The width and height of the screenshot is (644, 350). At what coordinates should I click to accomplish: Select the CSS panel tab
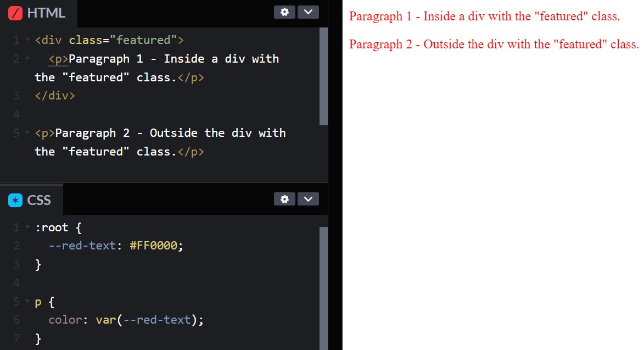pos(32,200)
